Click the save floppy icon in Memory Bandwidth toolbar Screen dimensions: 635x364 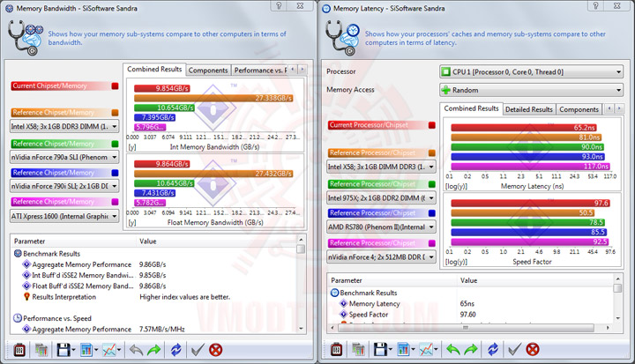tap(63, 349)
